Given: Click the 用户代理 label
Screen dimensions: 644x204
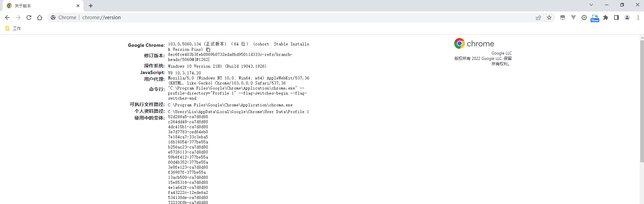Looking at the screenshot, I should point(155,79).
